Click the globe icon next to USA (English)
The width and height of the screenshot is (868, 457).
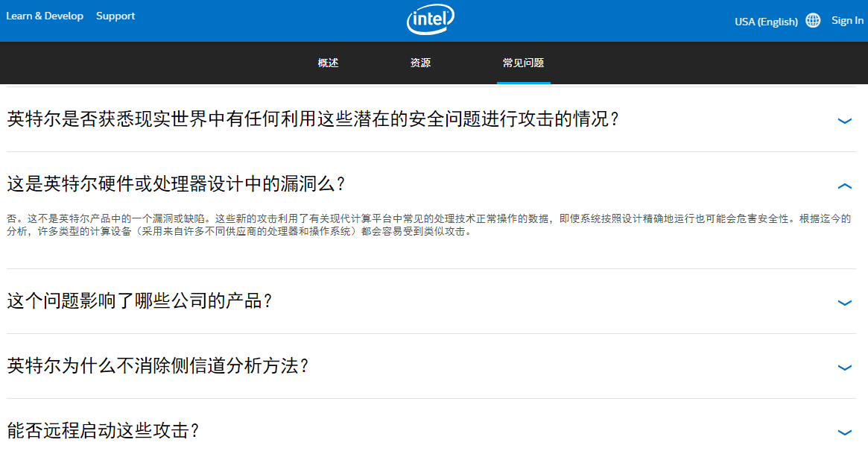pos(812,19)
